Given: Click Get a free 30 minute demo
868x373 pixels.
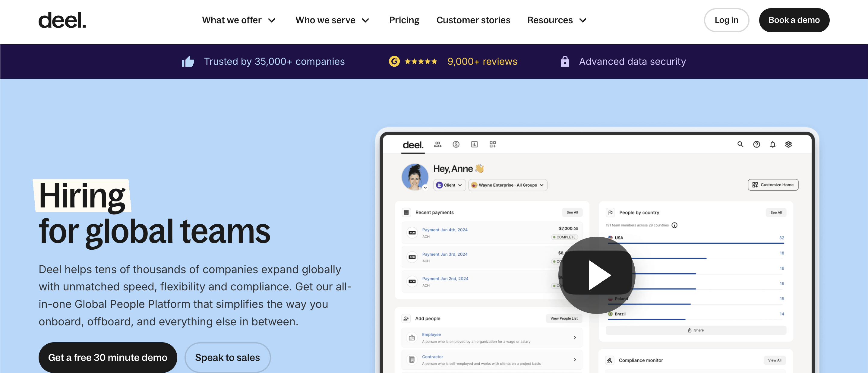Looking at the screenshot, I should tap(108, 357).
